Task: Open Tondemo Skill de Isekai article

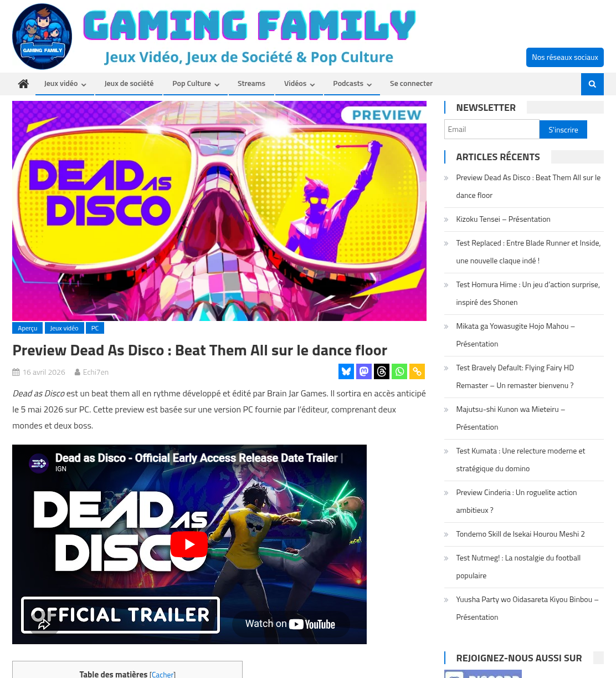Action: [520, 534]
